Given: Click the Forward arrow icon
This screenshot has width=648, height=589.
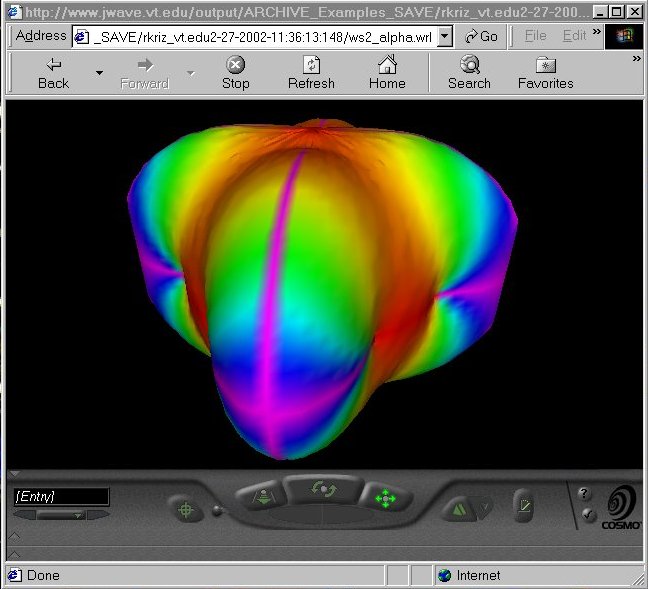Looking at the screenshot, I should 145,65.
